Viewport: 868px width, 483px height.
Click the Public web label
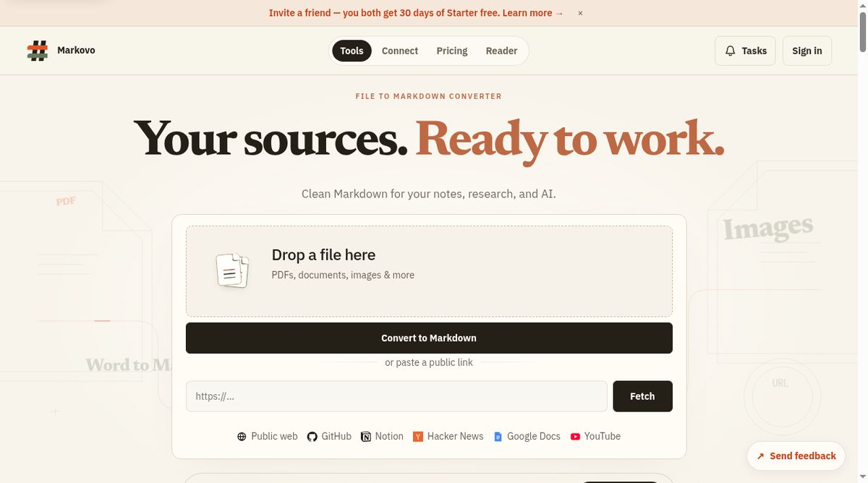(274, 437)
